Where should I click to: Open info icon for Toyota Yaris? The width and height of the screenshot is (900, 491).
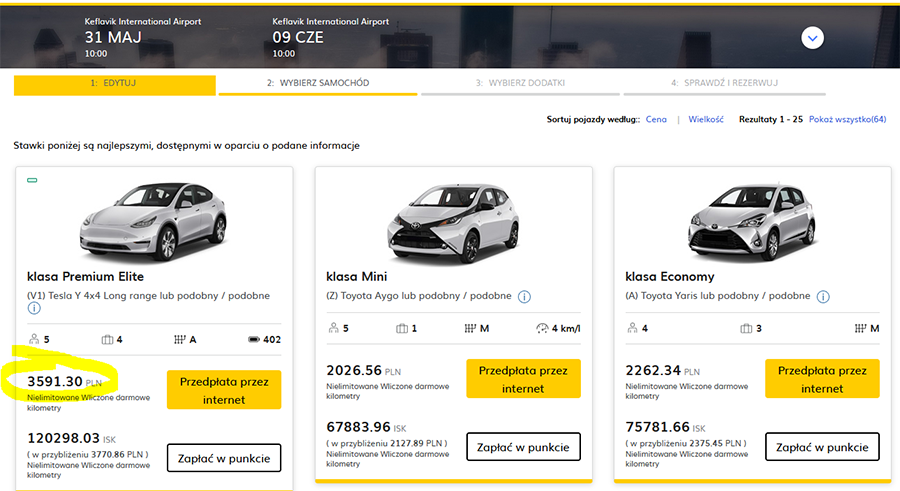click(x=823, y=297)
